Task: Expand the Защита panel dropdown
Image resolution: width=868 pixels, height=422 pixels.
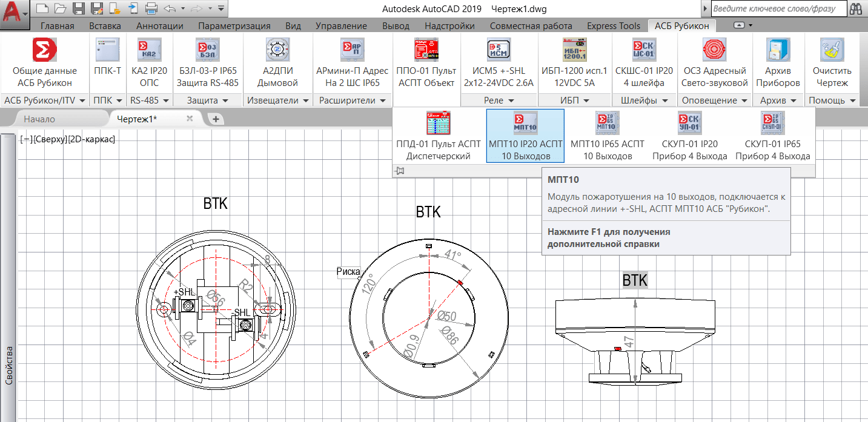Action: 208,101
